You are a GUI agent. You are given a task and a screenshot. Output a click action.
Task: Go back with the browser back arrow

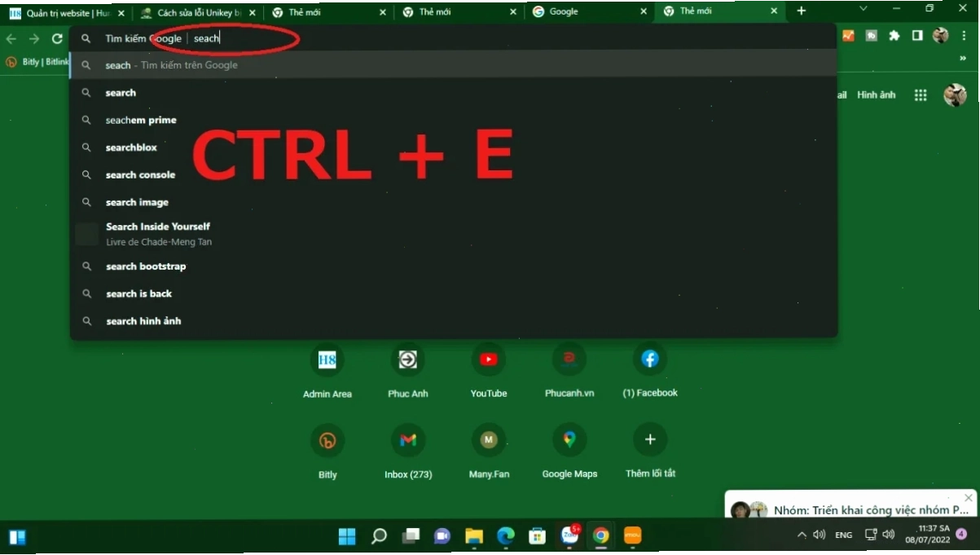(x=11, y=38)
